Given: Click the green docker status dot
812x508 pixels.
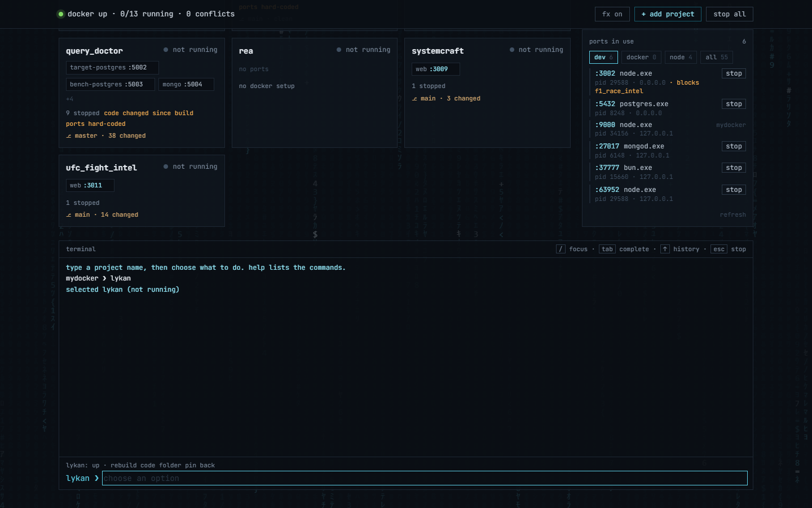Looking at the screenshot, I should click(x=61, y=14).
